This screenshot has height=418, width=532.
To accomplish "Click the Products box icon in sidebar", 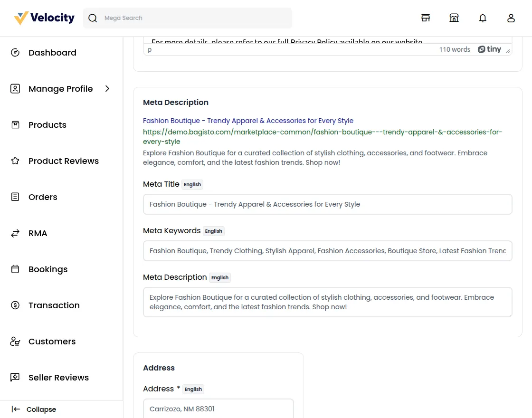I will point(15,125).
